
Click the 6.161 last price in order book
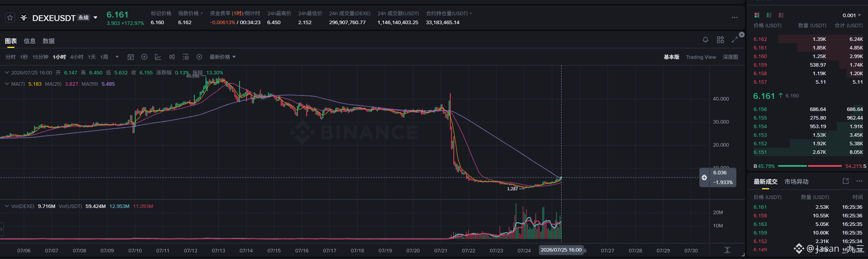point(764,96)
